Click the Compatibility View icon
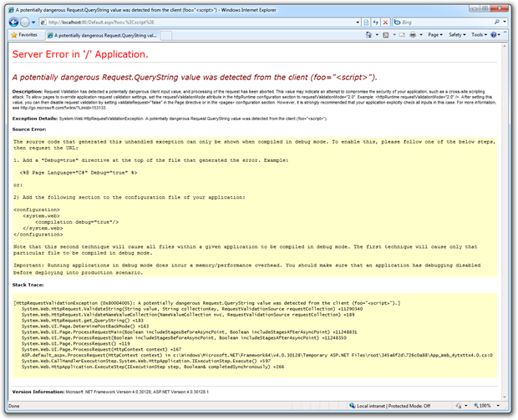Viewport: 518px width, 420px height. (366, 22)
